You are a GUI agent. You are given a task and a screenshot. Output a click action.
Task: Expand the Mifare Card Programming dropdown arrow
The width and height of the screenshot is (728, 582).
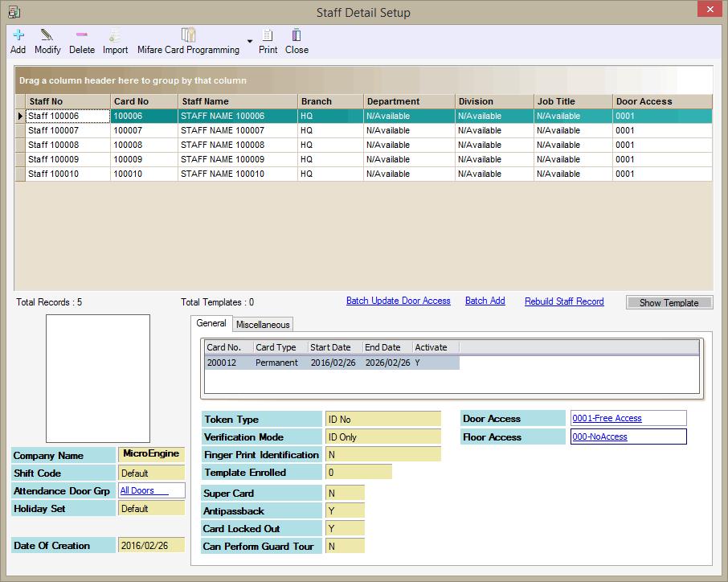pyautogui.click(x=250, y=42)
